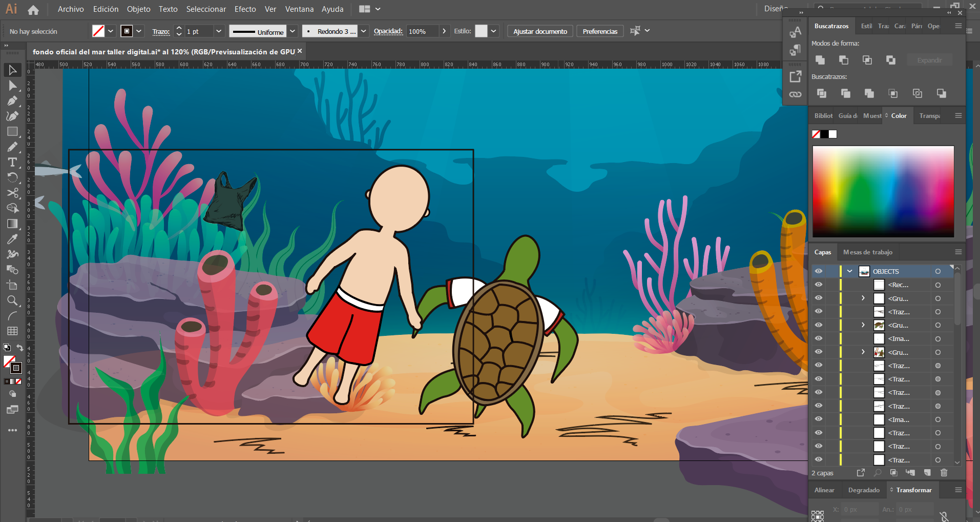Toggle visibility of the <Rec... sublayer
The image size is (980, 522).
coord(819,285)
